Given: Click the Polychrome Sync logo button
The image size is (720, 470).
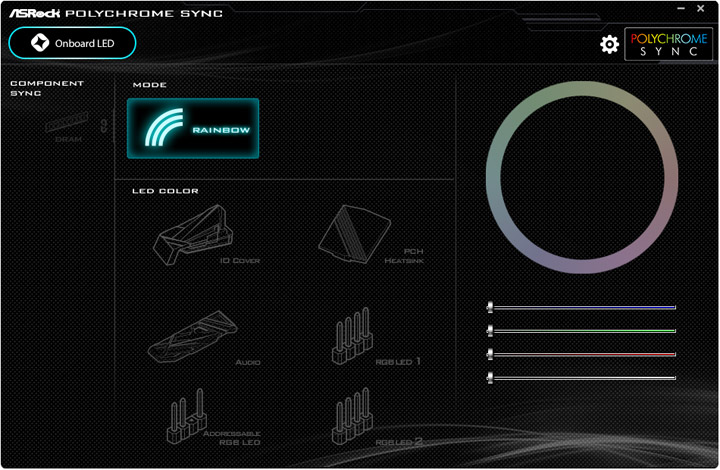Looking at the screenshot, I should pos(669,44).
